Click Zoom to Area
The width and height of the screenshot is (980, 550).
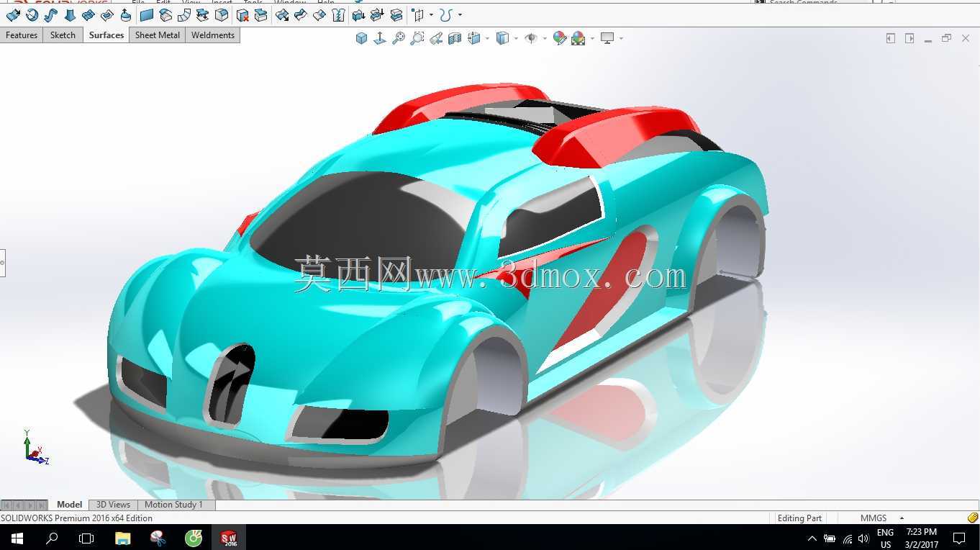point(417,38)
